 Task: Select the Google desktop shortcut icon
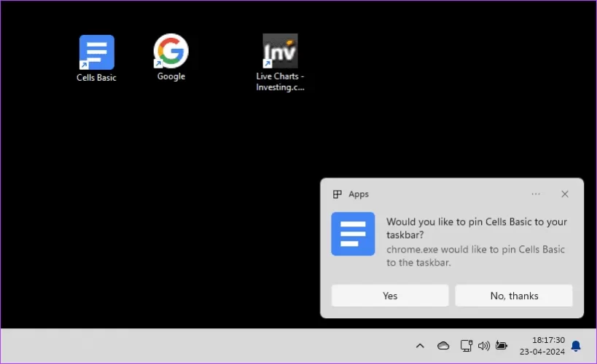pos(171,52)
